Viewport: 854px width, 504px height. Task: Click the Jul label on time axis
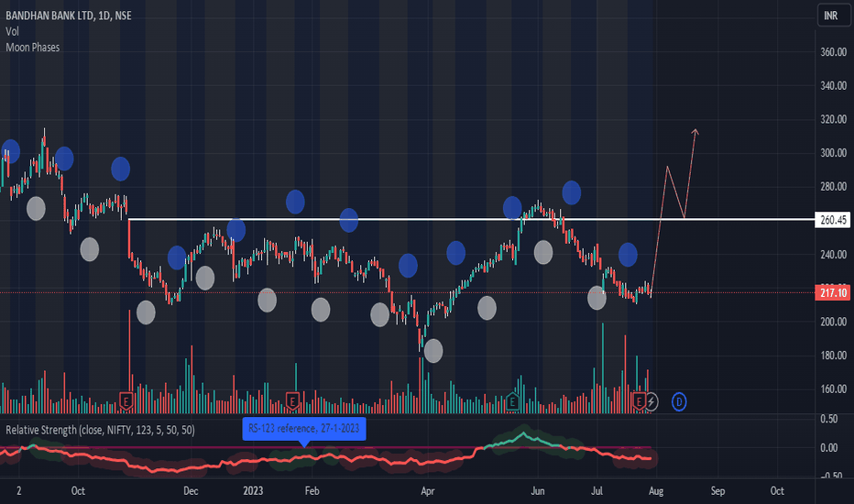(597, 491)
